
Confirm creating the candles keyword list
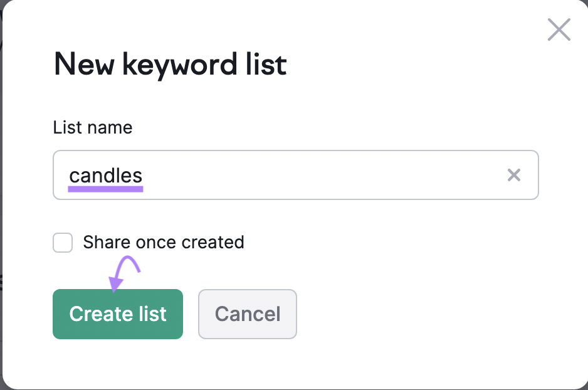tap(118, 314)
